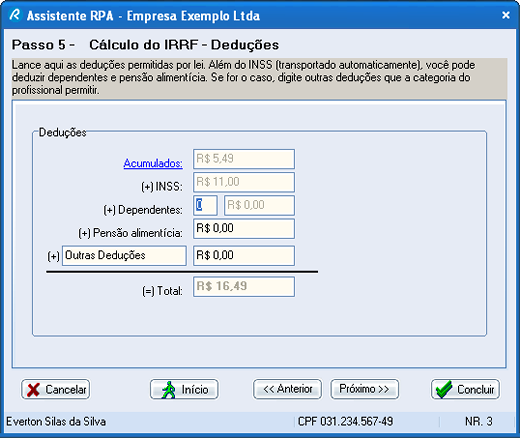The image size is (520, 438).
Task: Click the NR. 3 status bar panel
Action: pyautogui.click(x=479, y=422)
